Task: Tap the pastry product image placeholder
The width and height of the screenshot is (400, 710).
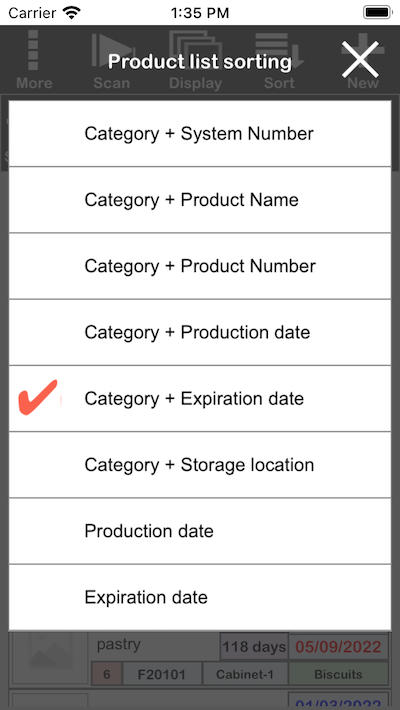Action: [x=50, y=657]
